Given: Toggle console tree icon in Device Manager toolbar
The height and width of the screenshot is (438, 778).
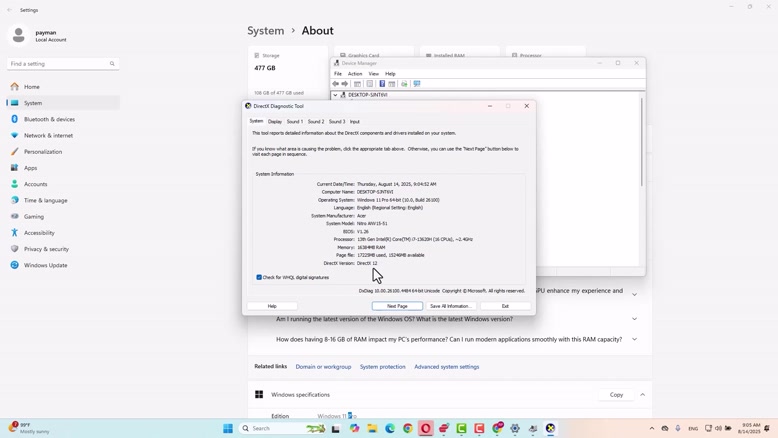Looking at the screenshot, I should 357,84.
